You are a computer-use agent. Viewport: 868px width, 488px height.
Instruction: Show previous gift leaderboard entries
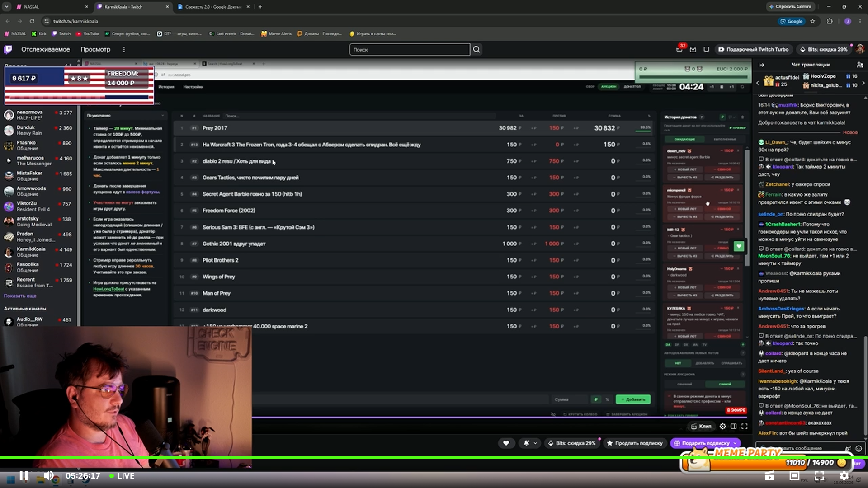(758, 83)
